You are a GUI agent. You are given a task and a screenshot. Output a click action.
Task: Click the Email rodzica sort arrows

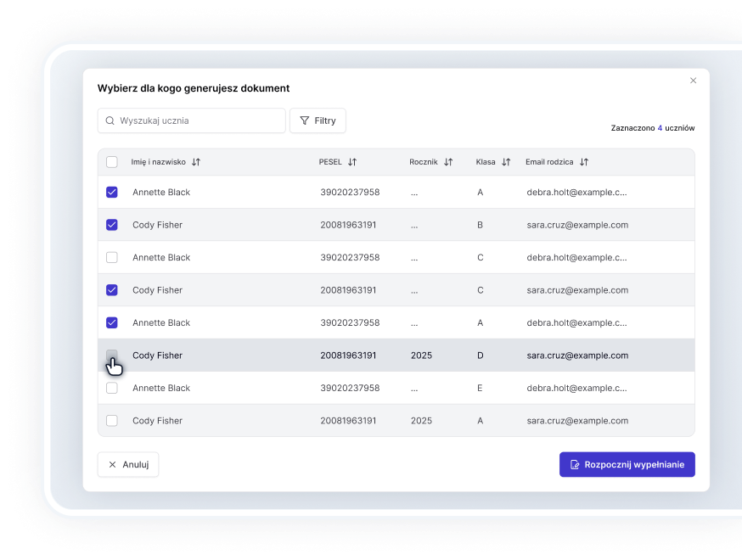tap(584, 162)
